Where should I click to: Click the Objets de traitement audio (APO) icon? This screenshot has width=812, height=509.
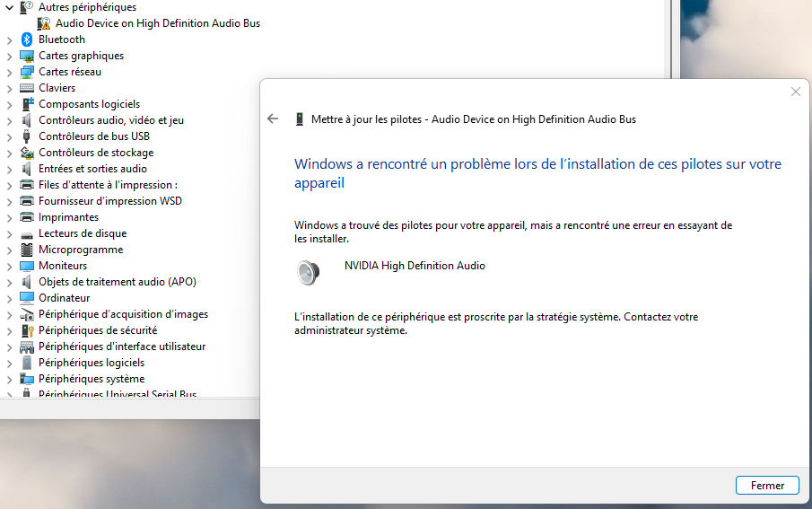(x=27, y=282)
